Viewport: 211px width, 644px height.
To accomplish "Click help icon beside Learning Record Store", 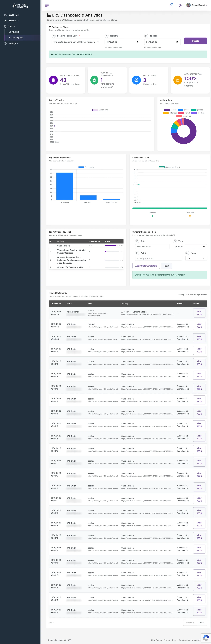I will [x=54, y=36].
